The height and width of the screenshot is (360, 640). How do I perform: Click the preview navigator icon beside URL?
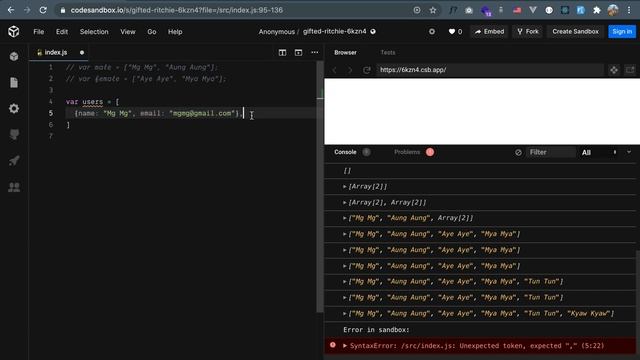(x=613, y=70)
